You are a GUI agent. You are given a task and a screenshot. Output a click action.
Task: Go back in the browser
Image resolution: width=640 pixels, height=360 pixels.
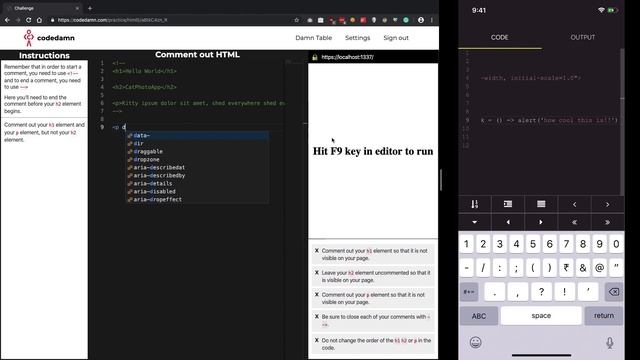click(x=7, y=20)
